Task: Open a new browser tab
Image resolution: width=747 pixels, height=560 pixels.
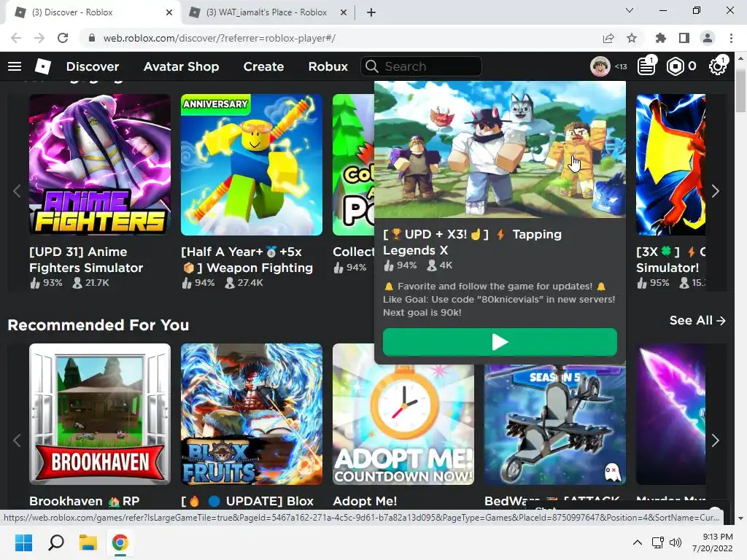Action: click(371, 12)
